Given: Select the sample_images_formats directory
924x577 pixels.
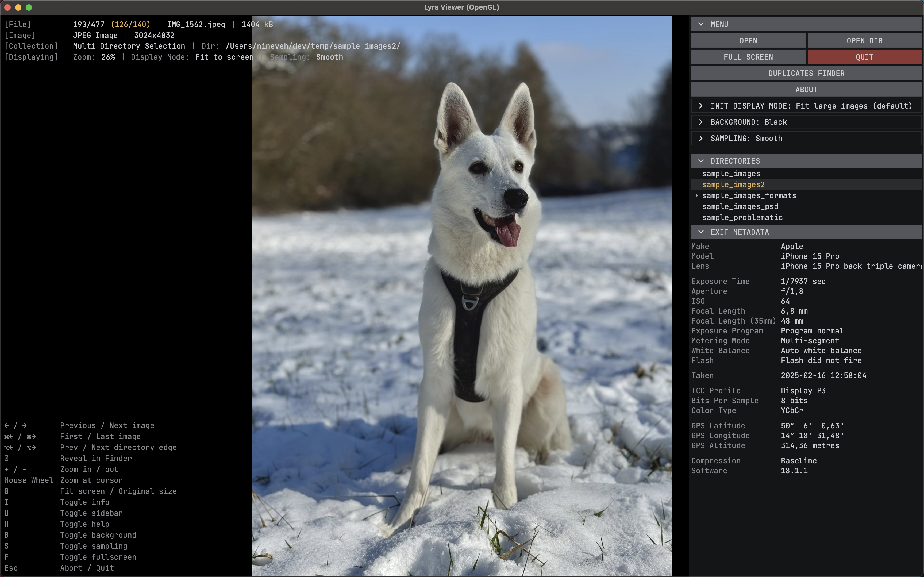Looking at the screenshot, I should point(749,195).
